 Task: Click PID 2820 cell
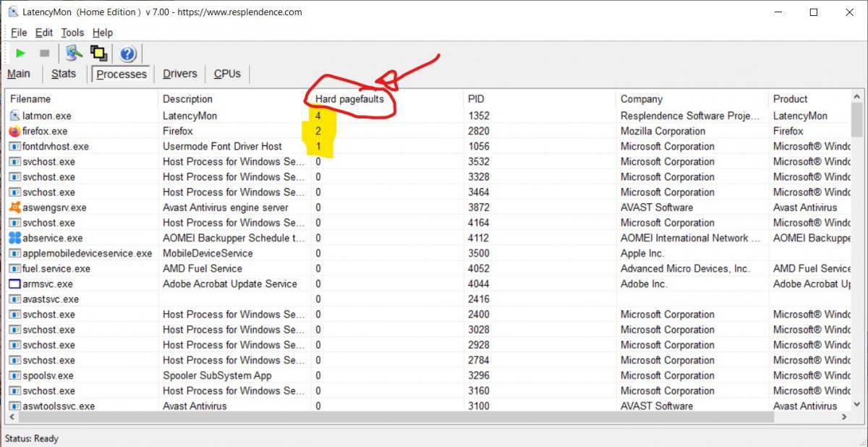(x=479, y=131)
